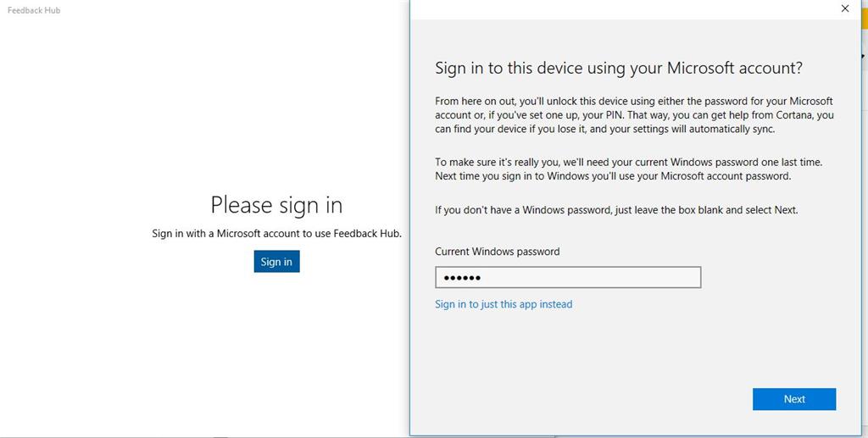Click the Feedback Hub window title
This screenshot has width=868, height=438.
pos(34,10)
